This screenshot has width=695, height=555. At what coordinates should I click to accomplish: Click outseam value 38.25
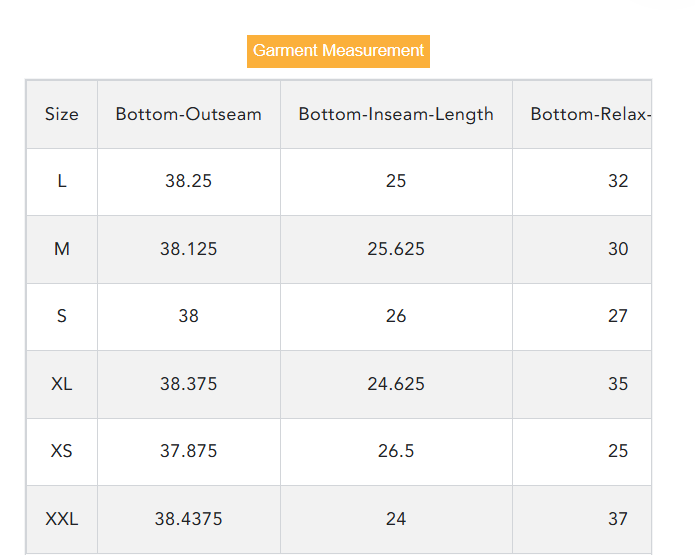[x=189, y=181]
